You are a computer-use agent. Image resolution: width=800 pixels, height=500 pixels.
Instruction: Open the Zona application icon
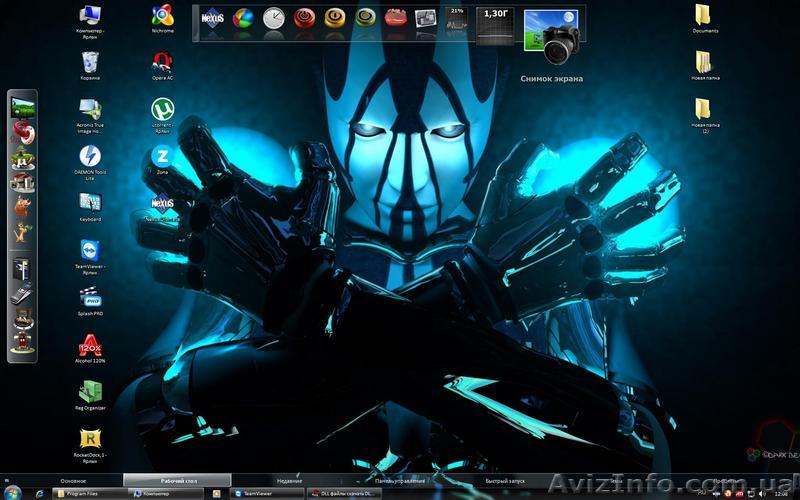tap(162, 156)
